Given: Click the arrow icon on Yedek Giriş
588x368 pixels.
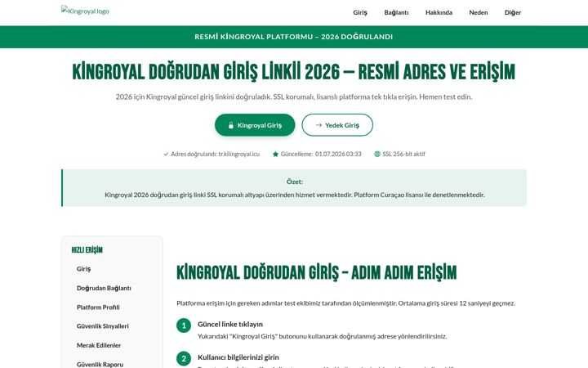Looking at the screenshot, I should [x=318, y=125].
